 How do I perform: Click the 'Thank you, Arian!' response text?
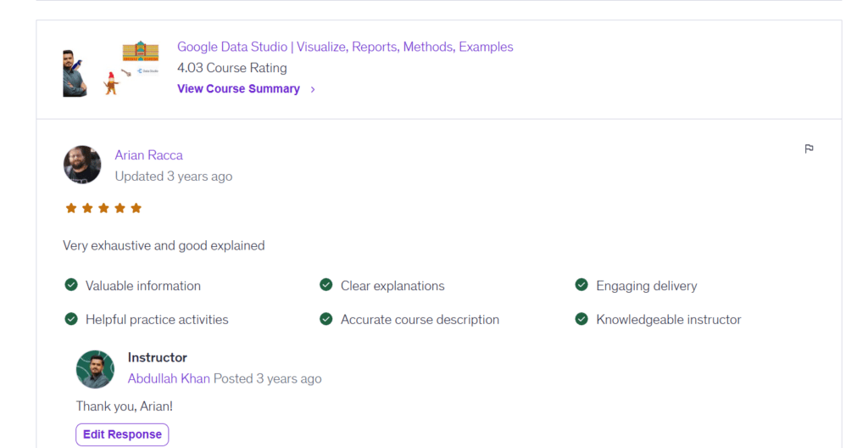tap(125, 406)
